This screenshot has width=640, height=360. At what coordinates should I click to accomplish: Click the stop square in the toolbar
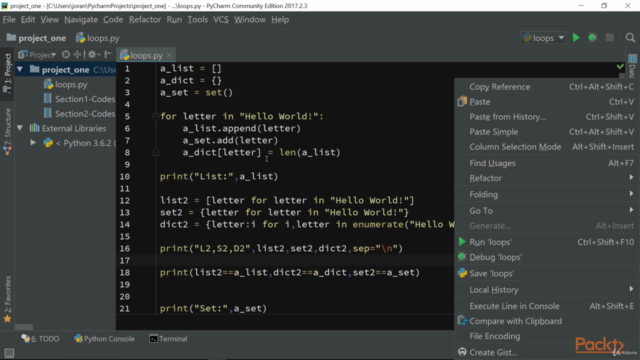point(609,38)
